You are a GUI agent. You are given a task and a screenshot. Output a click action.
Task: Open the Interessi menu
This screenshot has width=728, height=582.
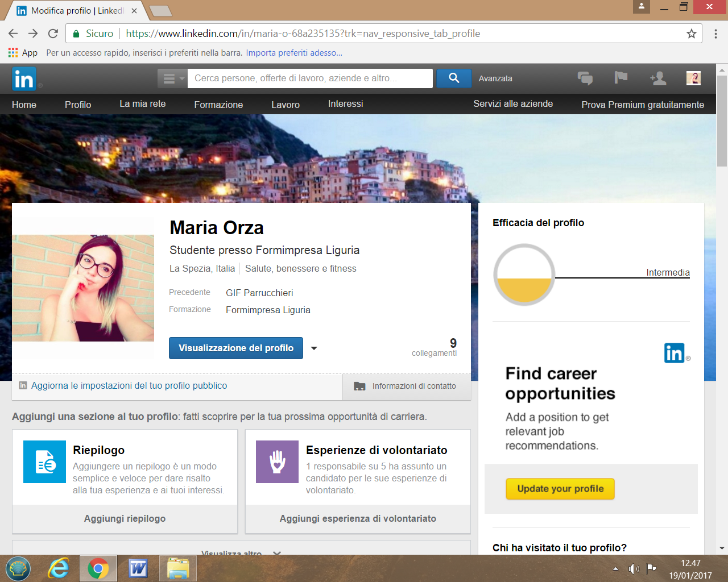coord(345,104)
